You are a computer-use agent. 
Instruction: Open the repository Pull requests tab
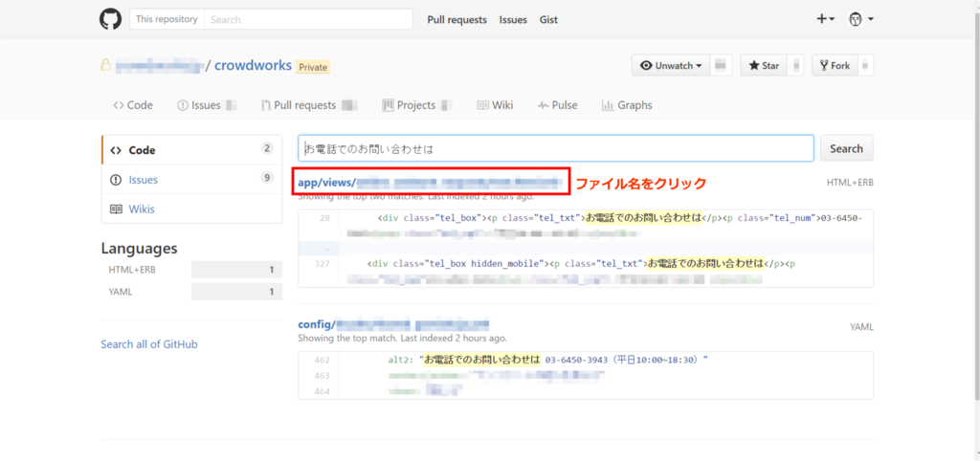tap(309, 105)
